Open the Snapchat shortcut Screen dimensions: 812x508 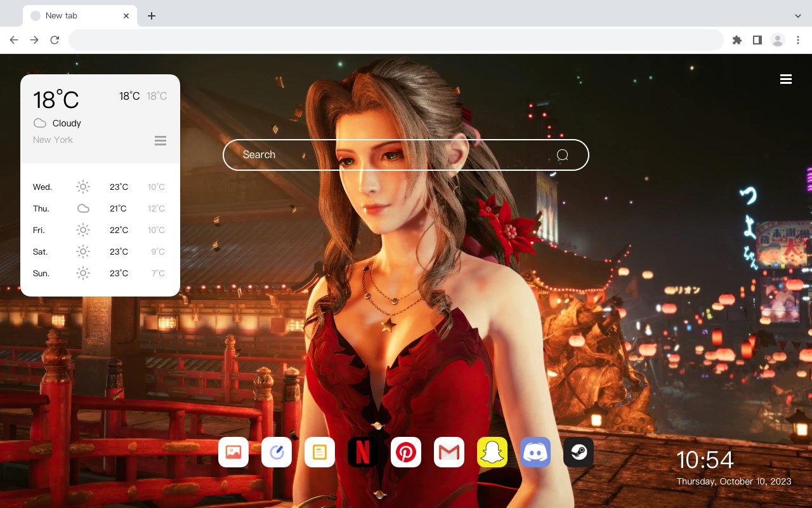coord(492,452)
